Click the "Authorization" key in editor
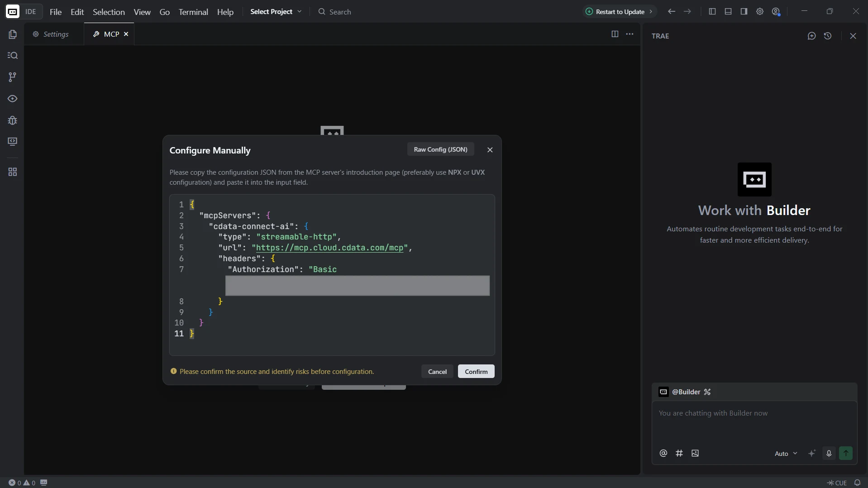868x488 pixels. (263, 270)
